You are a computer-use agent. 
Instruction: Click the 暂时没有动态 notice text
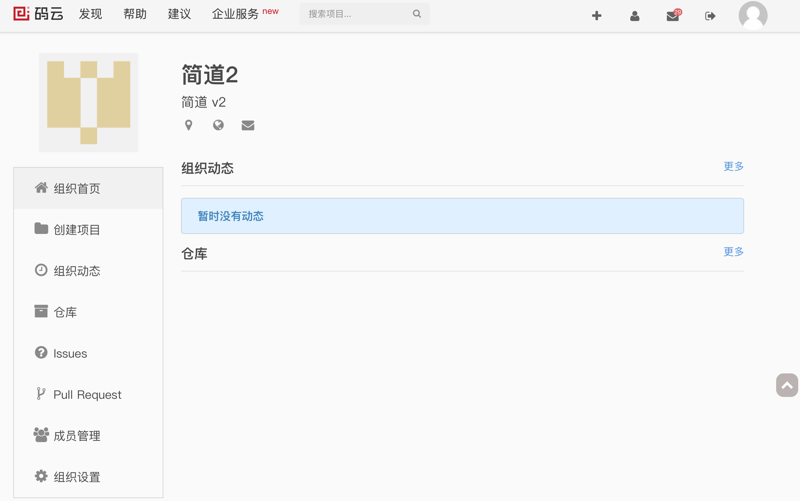[x=231, y=216]
